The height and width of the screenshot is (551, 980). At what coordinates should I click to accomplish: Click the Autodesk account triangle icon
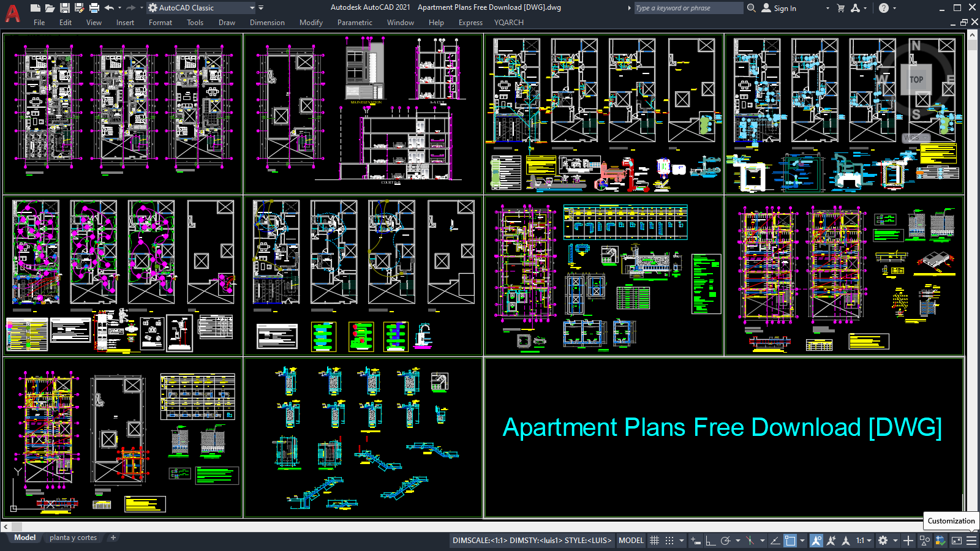(x=855, y=8)
